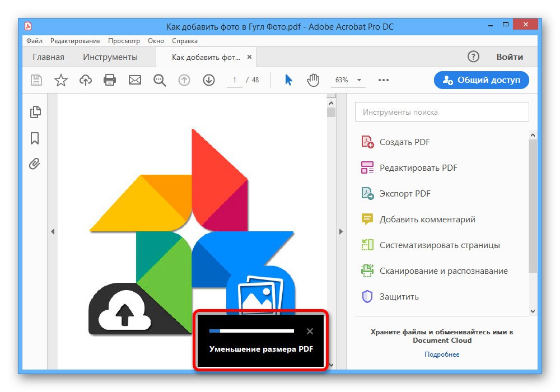Go to the Главная tab
The image size is (560, 392).
(48, 57)
